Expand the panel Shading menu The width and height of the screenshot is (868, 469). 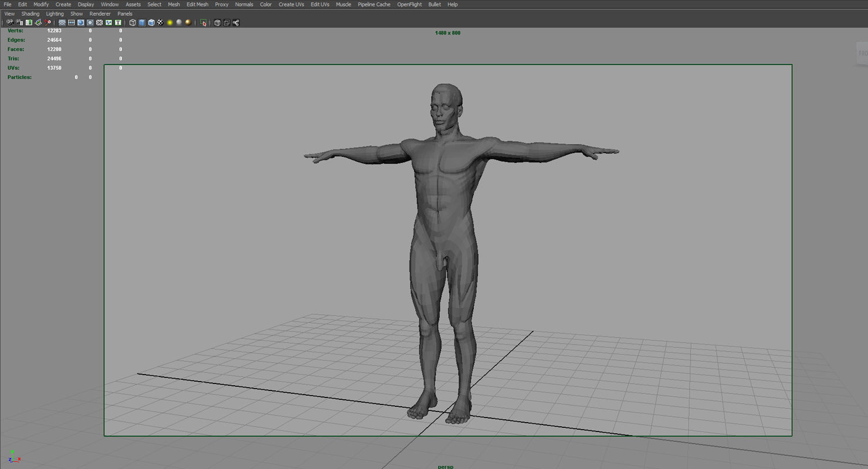[30, 13]
